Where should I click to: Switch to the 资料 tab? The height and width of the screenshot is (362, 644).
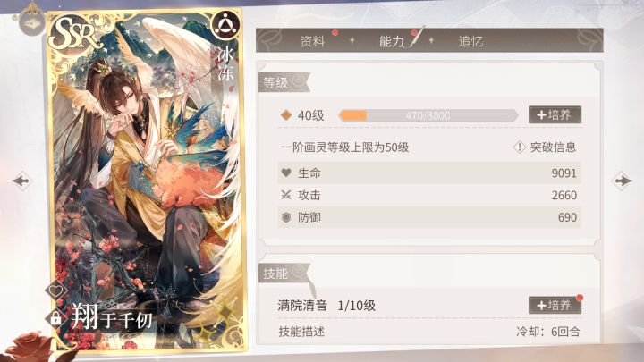pyautogui.click(x=312, y=41)
